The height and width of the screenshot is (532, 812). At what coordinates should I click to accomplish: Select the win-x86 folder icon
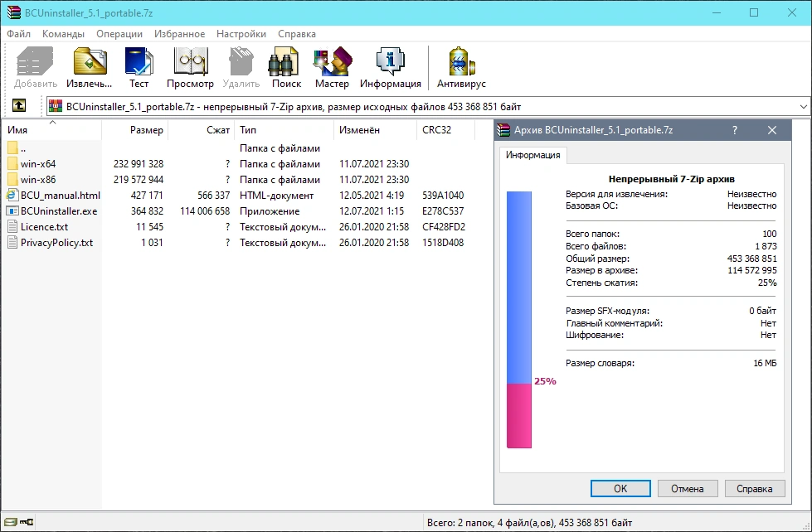click(x=13, y=180)
